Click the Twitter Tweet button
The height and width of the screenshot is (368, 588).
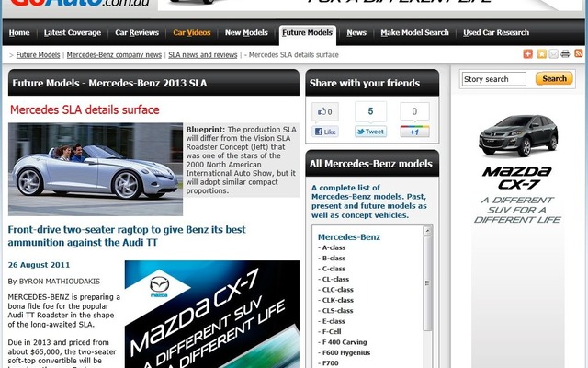(x=370, y=132)
